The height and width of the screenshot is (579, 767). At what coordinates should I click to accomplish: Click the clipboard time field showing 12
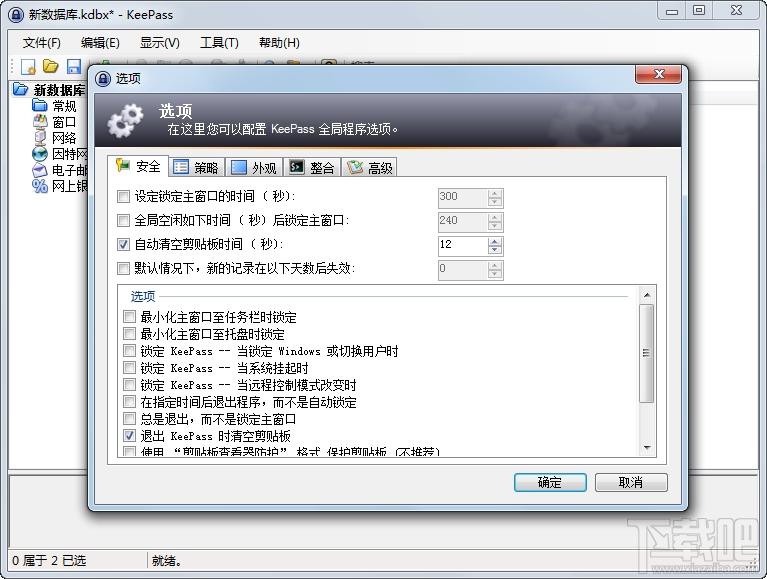tap(463, 245)
